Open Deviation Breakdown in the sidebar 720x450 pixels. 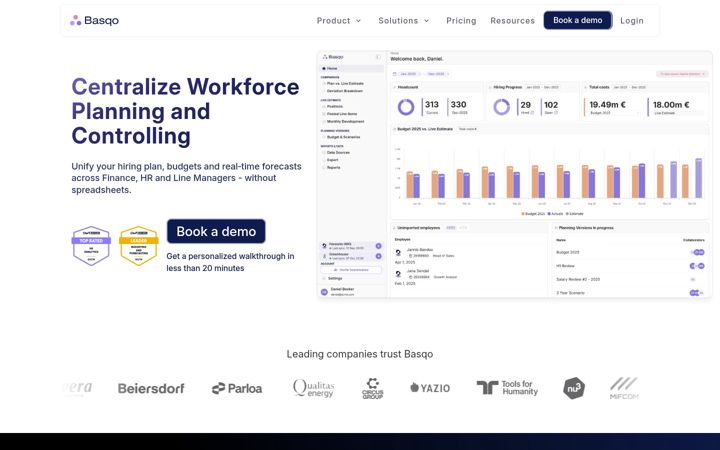[x=344, y=91]
